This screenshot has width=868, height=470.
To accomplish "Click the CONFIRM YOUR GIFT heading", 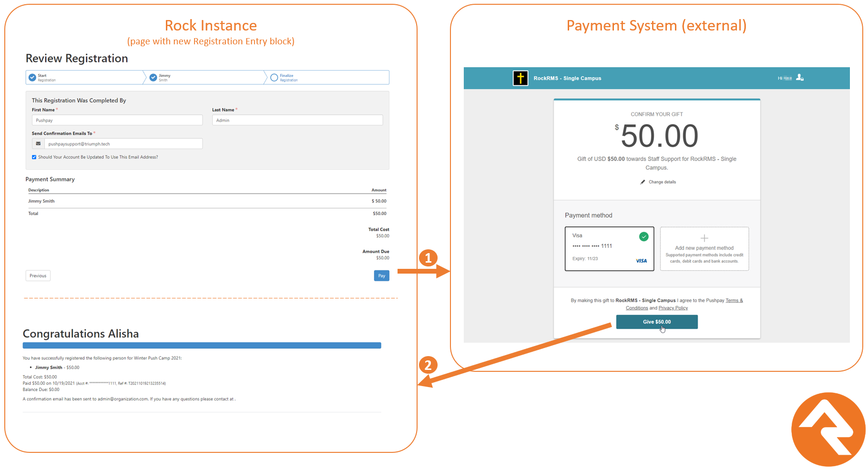I will (657, 114).
